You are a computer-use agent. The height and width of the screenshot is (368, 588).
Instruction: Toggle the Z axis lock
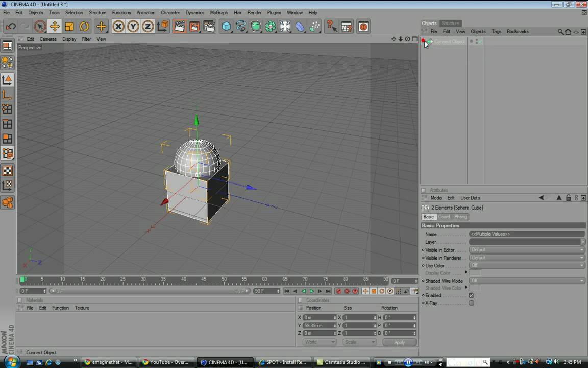tap(148, 26)
